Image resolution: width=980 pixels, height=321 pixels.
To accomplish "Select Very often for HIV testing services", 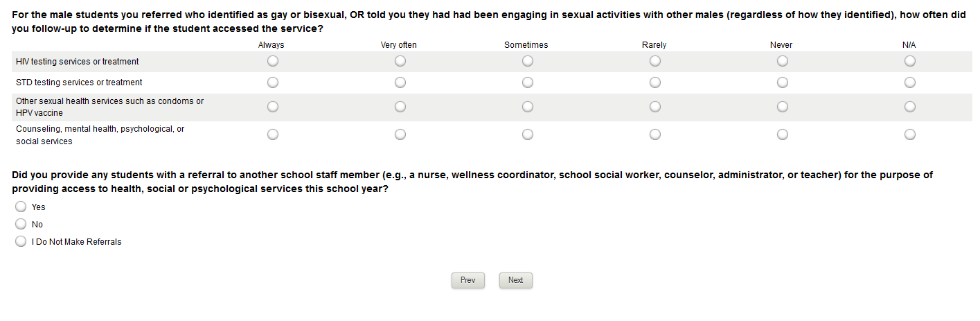I will tap(400, 61).
